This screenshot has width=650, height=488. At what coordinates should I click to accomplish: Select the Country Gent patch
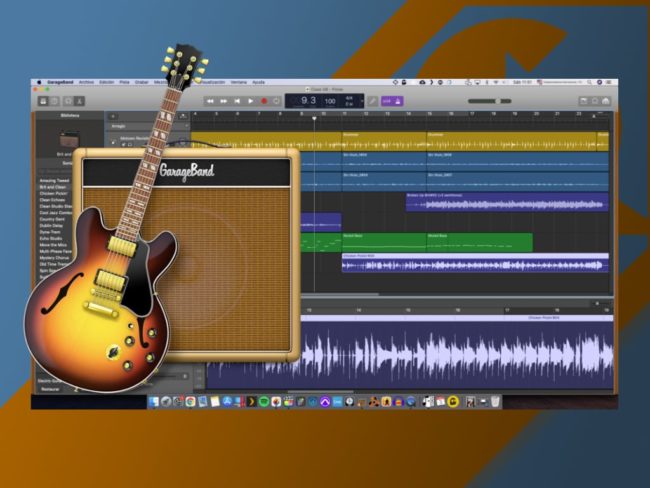[x=52, y=219]
